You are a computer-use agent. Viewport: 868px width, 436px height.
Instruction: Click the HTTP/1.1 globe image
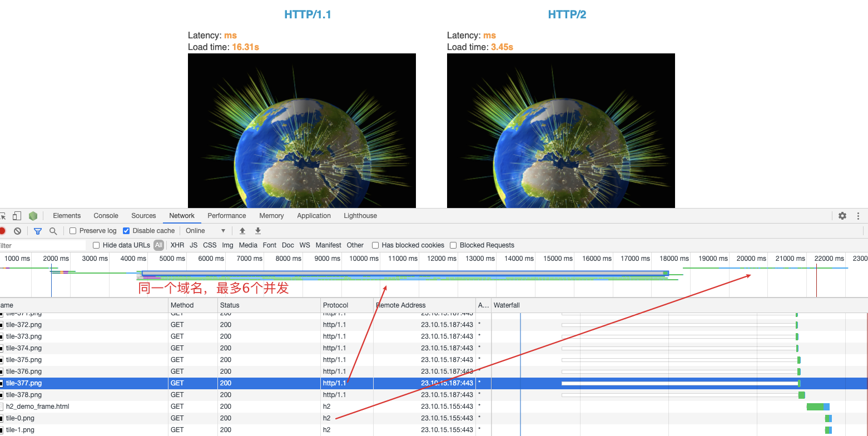302,131
